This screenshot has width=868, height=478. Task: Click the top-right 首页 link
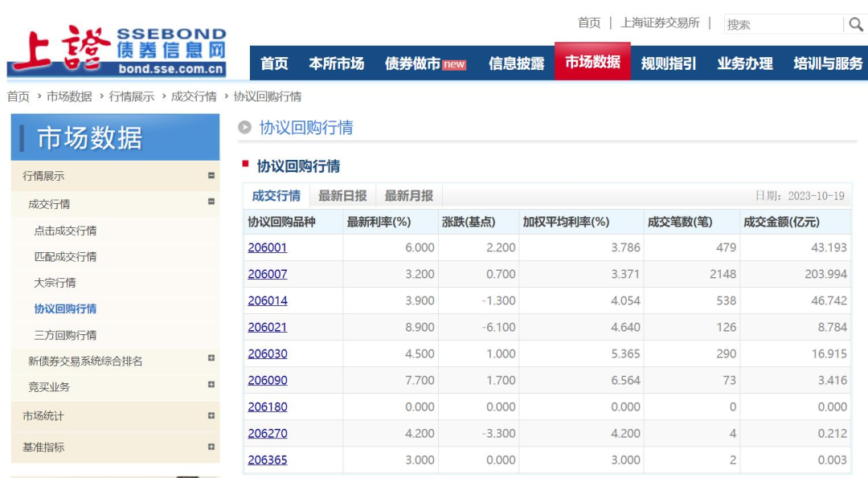tap(589, 22)
